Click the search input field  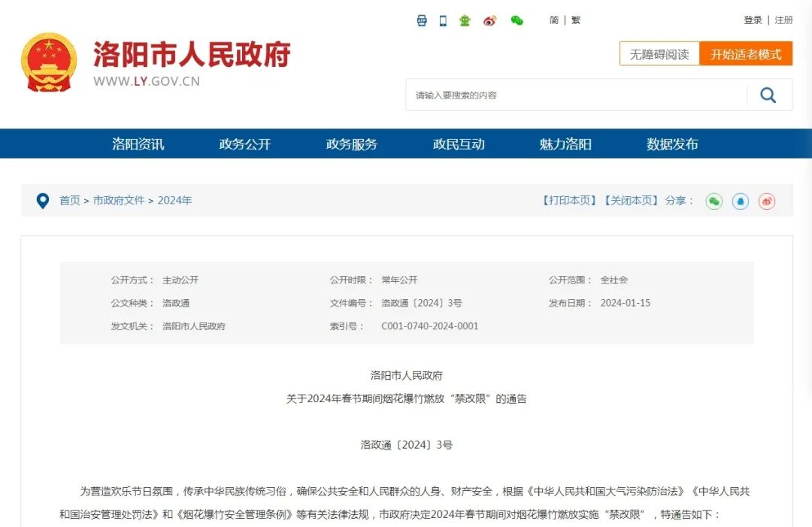pyautogui.click(x=575, y=95)
